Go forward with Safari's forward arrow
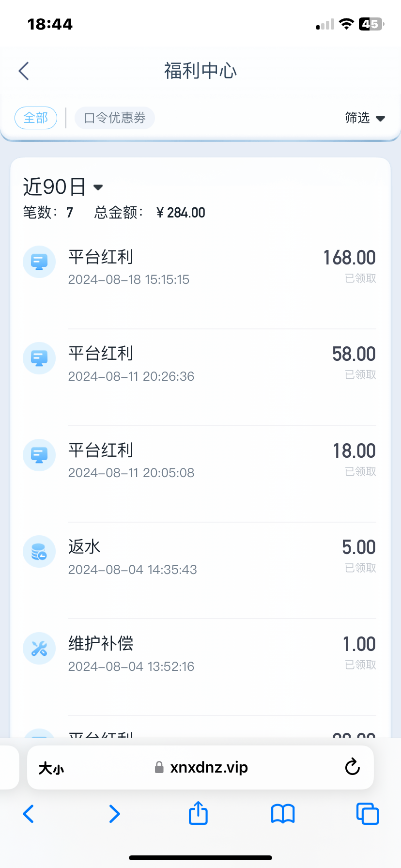The image size is (401, 868). [114, 814]
